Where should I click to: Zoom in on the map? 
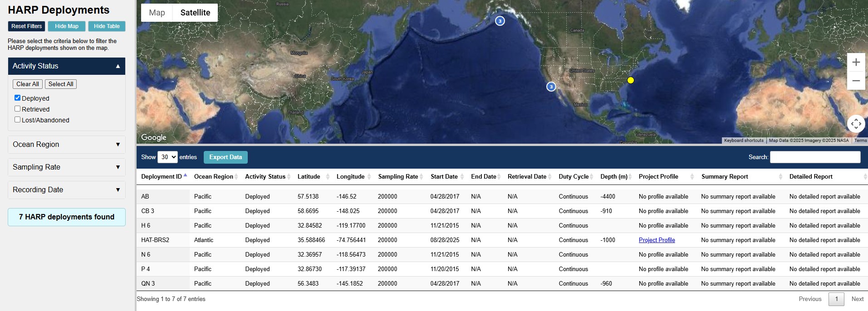pyautogui.click(x=856, y=62)
